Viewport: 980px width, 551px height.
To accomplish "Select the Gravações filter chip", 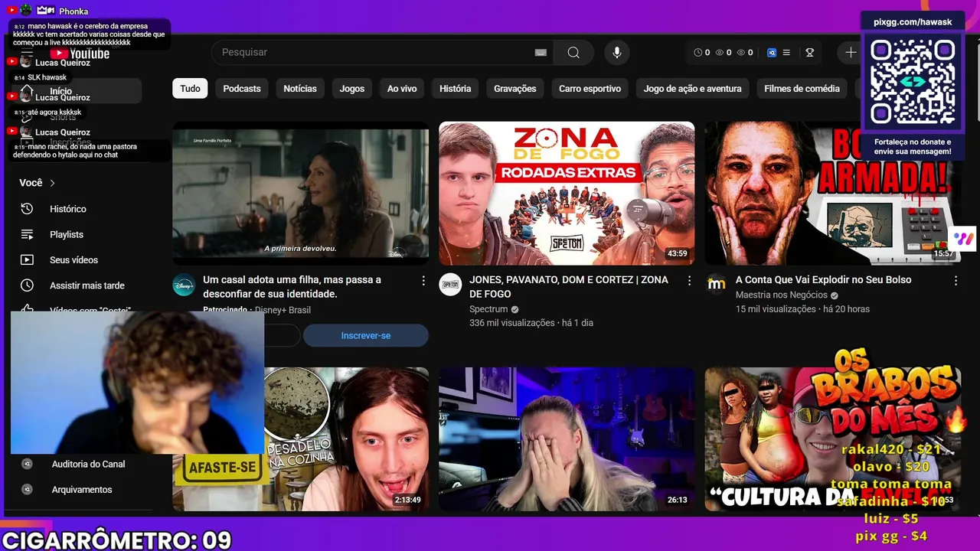I will point(515,89).
